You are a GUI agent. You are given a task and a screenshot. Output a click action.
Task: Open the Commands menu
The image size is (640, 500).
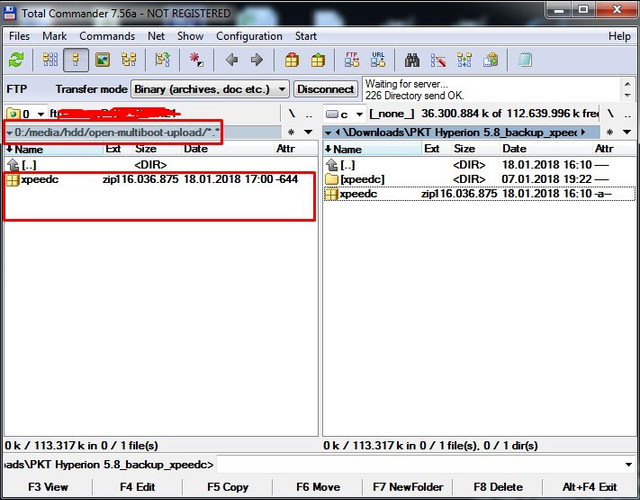tap(107, 36)
